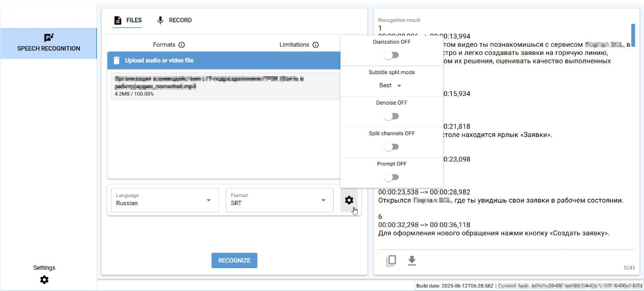Expand the Format dropdown showing SRT
644x291 pixels.
point(279,200)
